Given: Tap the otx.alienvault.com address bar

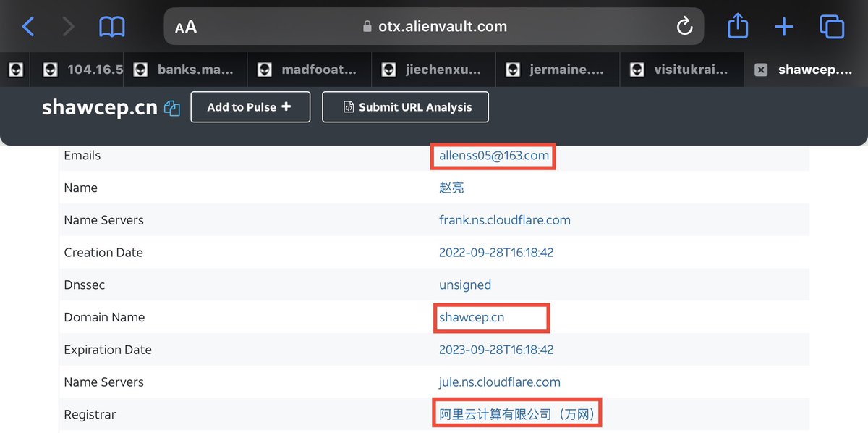Looking at the screenshot, I should 434,27.
